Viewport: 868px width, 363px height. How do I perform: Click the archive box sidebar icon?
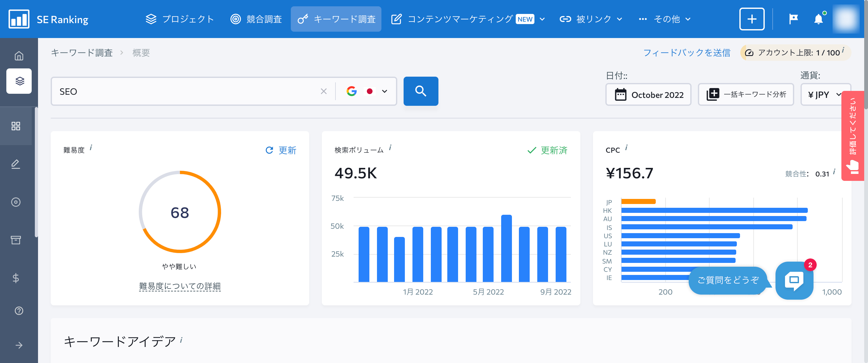click(x=16, y=240)
